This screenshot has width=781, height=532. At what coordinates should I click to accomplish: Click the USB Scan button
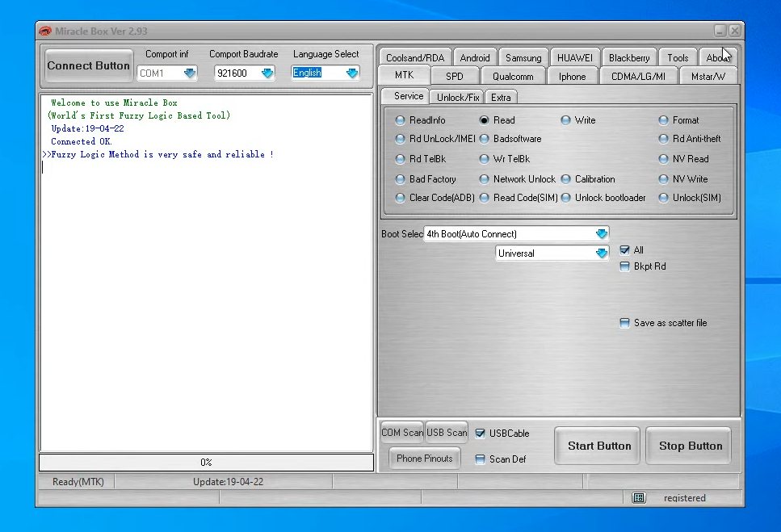click(x=447, y=433)
